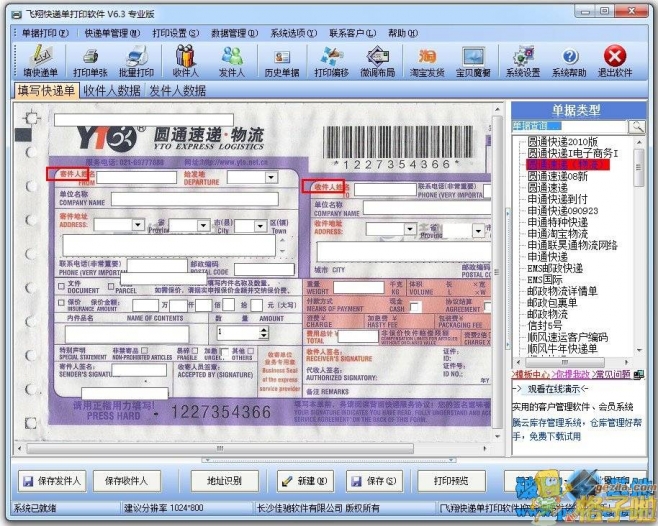Check the 非禁寄品 checkbox
The width and height of the screenshot is (658, 526).
145,350
